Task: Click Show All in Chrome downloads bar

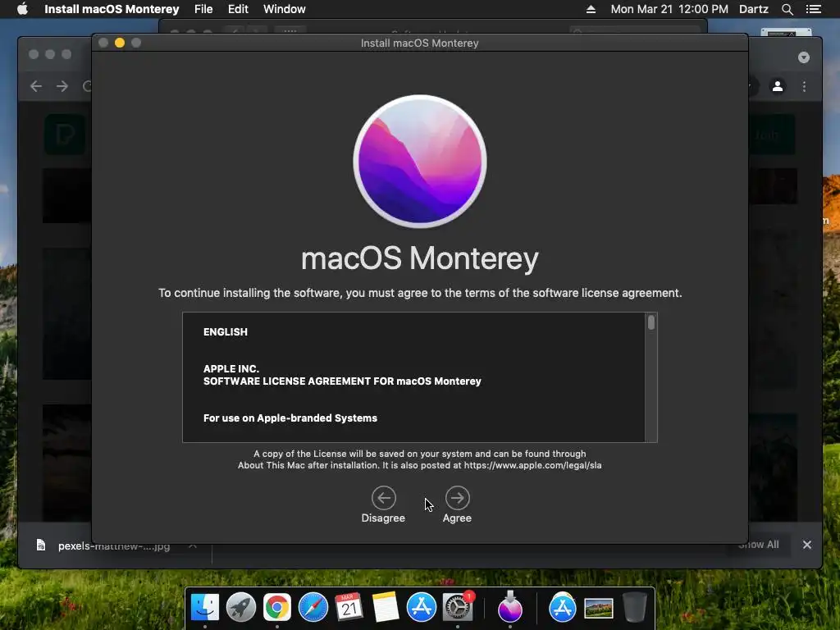Action: [x=759, y=545]
